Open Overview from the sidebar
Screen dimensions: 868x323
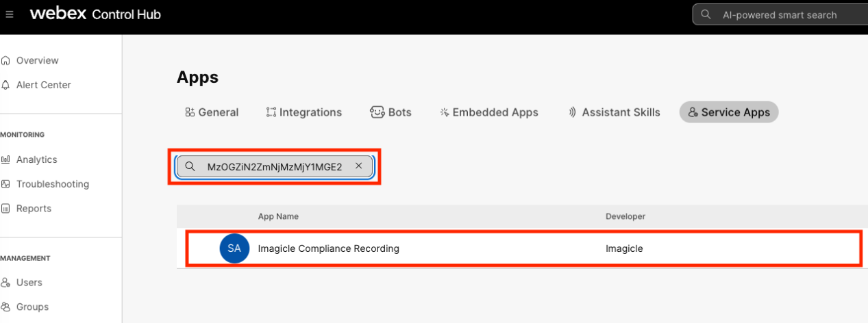[x=37, y=60]
